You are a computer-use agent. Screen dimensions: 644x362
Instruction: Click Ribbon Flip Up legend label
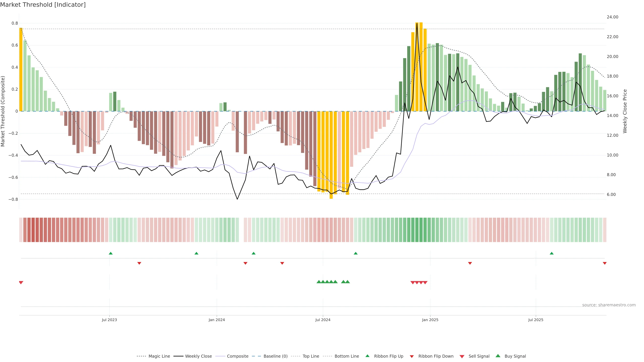(389, 356)
